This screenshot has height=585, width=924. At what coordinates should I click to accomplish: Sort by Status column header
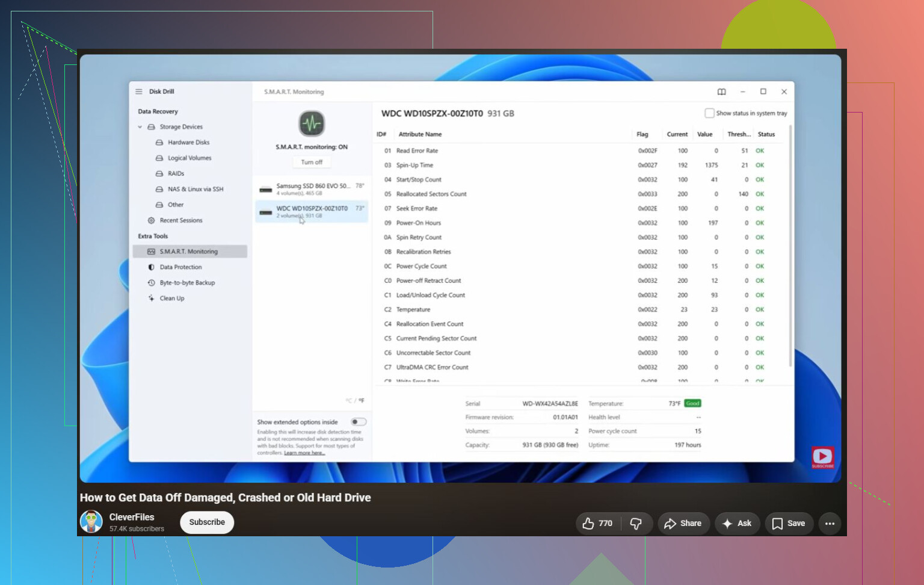pyautogui.click(x=766, y=134)
